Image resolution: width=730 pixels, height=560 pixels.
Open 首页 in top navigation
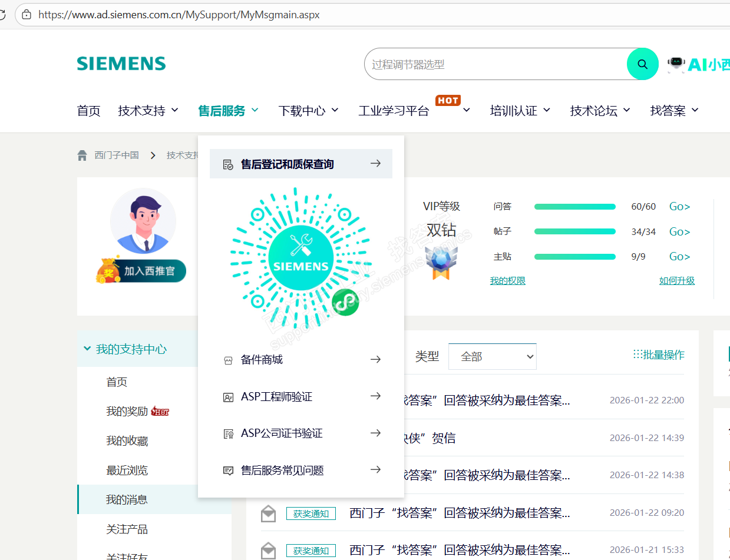(x=89, y=111)
